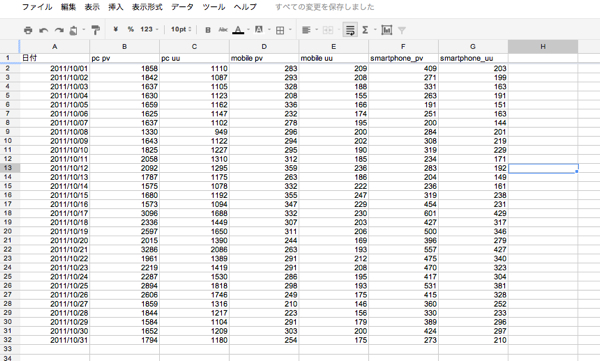The height and width of the screenshot is (361, 600).
Task: Click the horizontal align icon
Action: click(306, 30)
